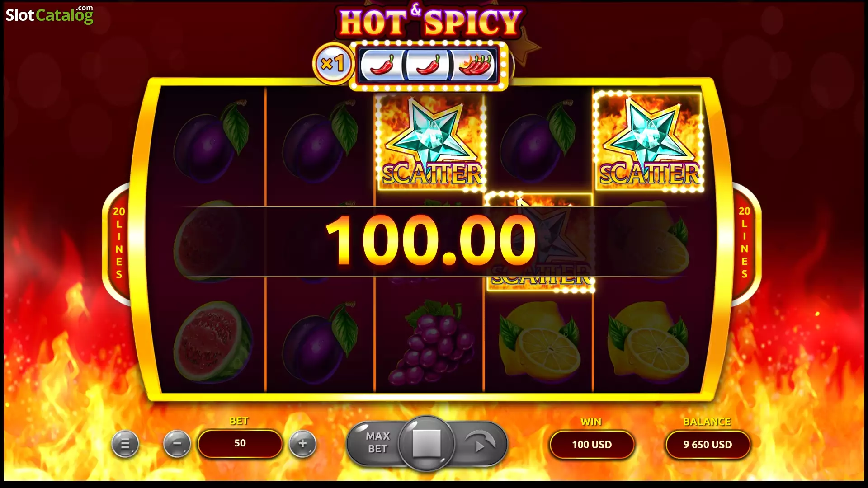Click the MAX BET button
868x488 pixels.
tap(377, 442)
